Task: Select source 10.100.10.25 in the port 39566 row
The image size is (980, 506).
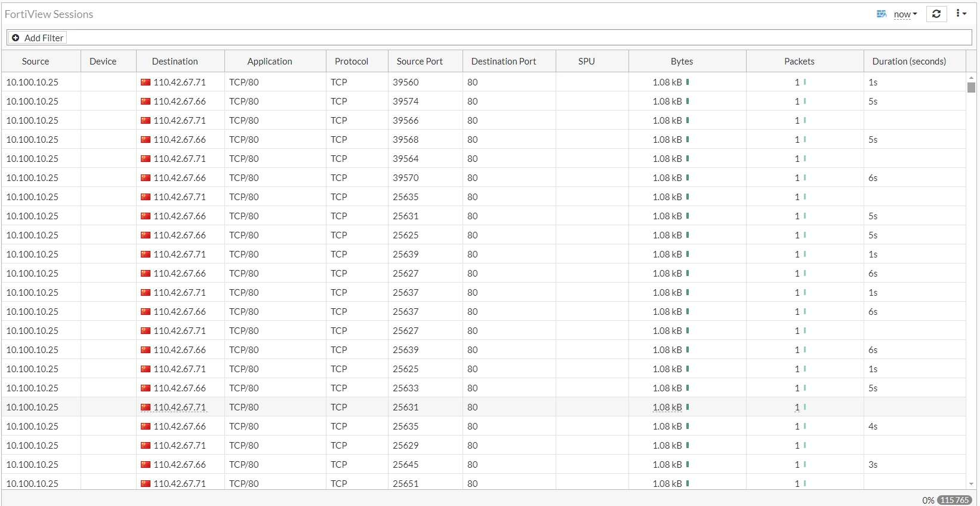Action: (x=32, y=121)
